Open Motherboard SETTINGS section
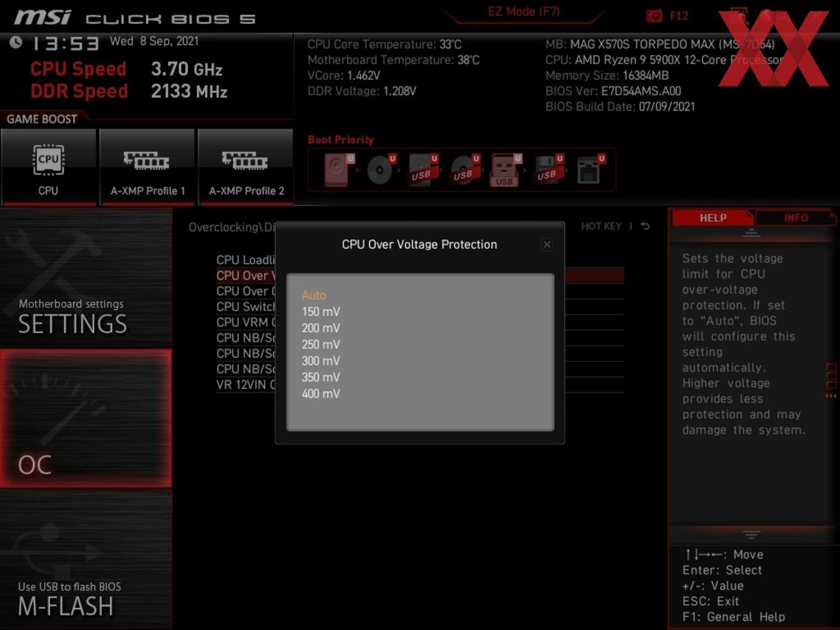This screenshot has width=840, height=630. click(x=86, y=277)
